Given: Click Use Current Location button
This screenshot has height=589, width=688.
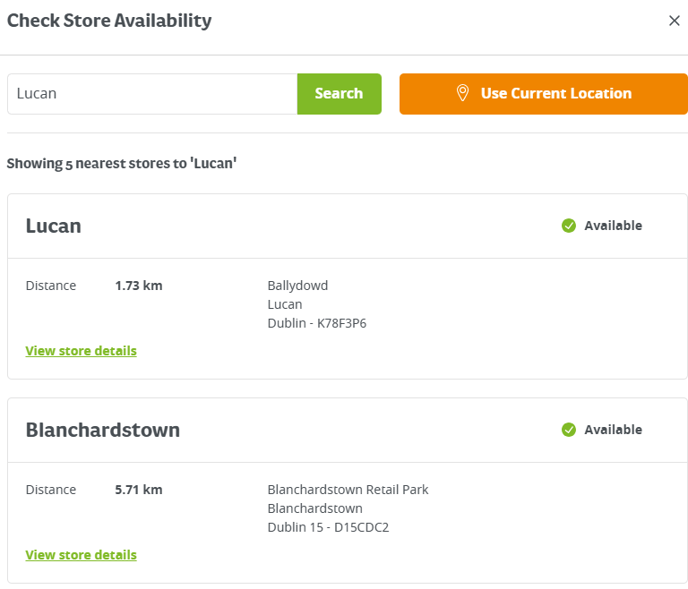Looking at the screenshot, I should point(544,94).
